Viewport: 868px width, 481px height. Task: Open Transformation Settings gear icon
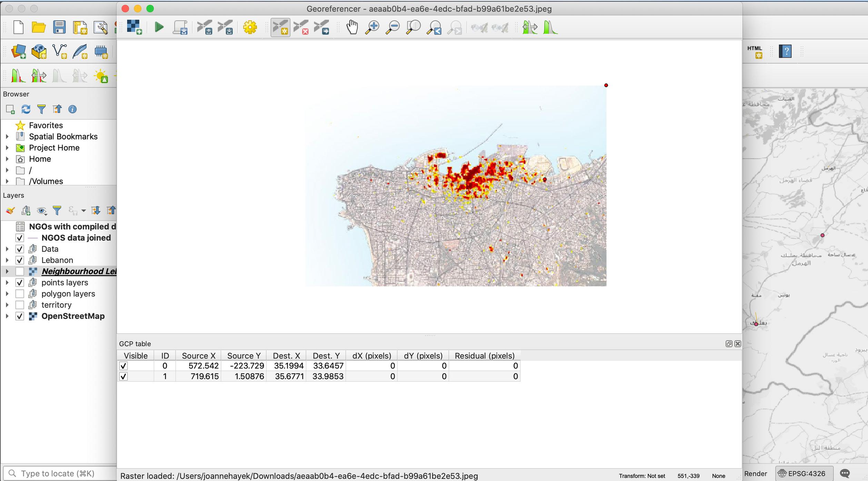(x=250, y=27)
